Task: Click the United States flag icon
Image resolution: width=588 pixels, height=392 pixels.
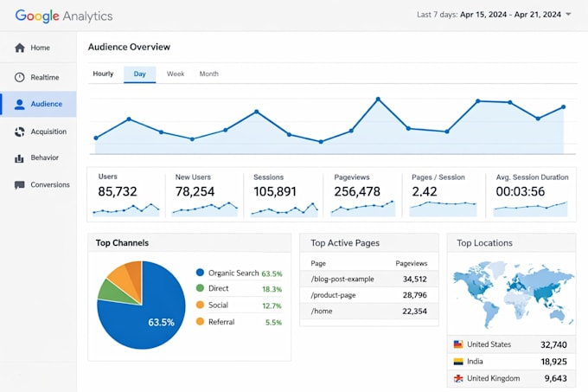Action: click(458, 344)
